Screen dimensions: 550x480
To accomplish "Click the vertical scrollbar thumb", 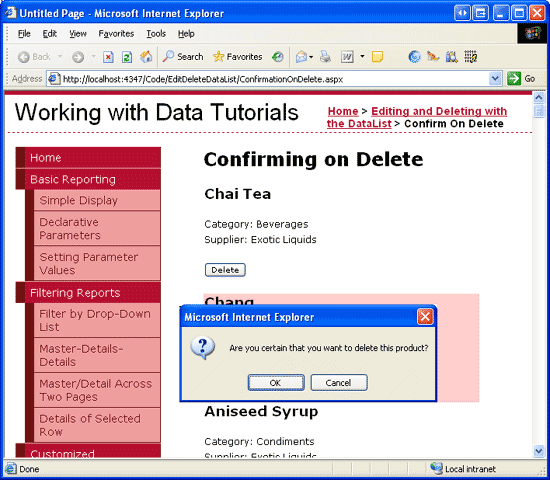I will point(539,112).
